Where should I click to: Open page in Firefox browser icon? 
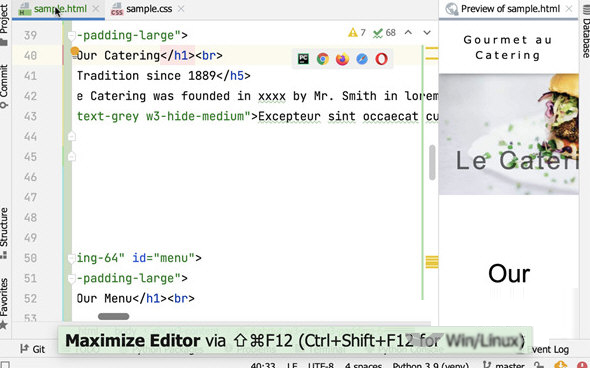(342, 59)
